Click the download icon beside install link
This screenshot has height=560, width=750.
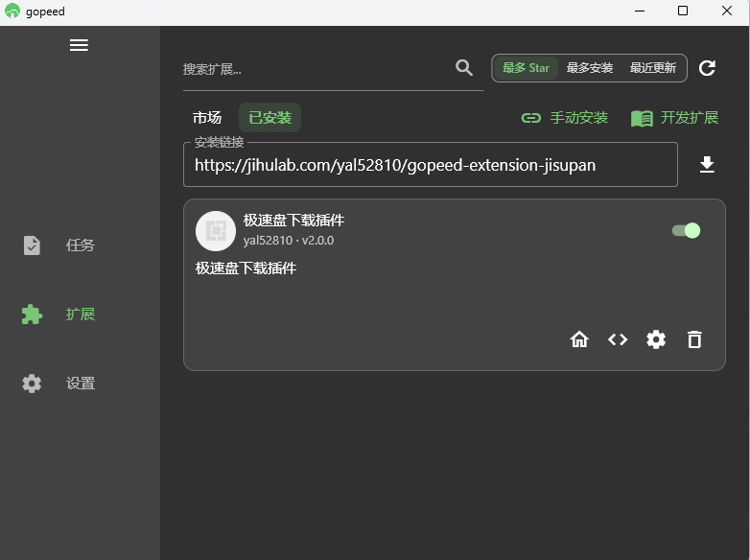[707, 165]
